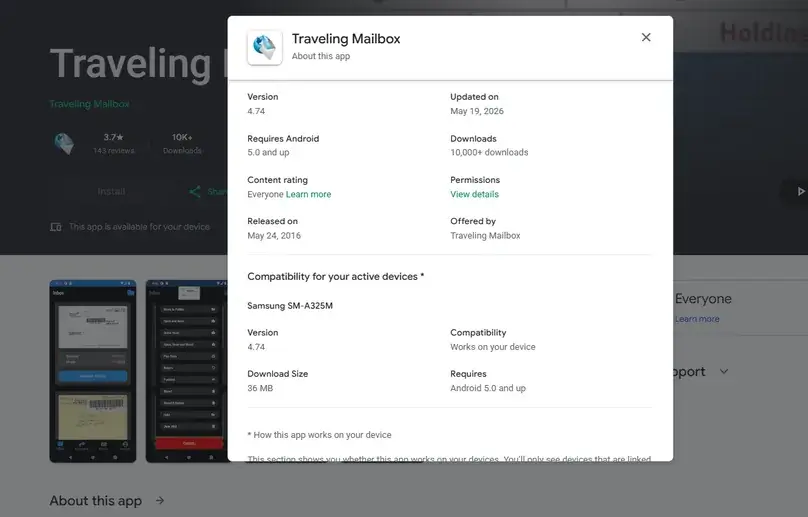
Task: Select the Requires value Android 5.0 and up
Action: click(x=488, y=388)
